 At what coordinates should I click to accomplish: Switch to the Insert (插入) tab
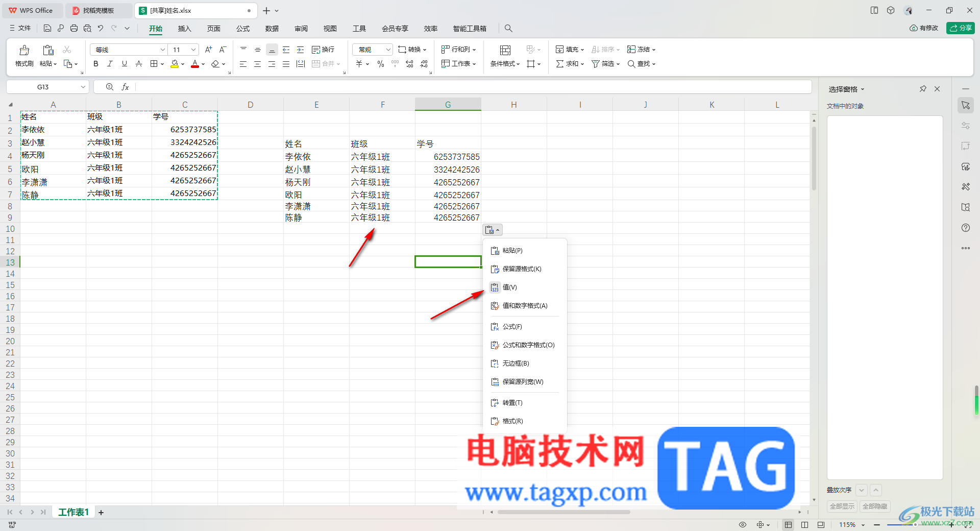click(x=184, y=29)
